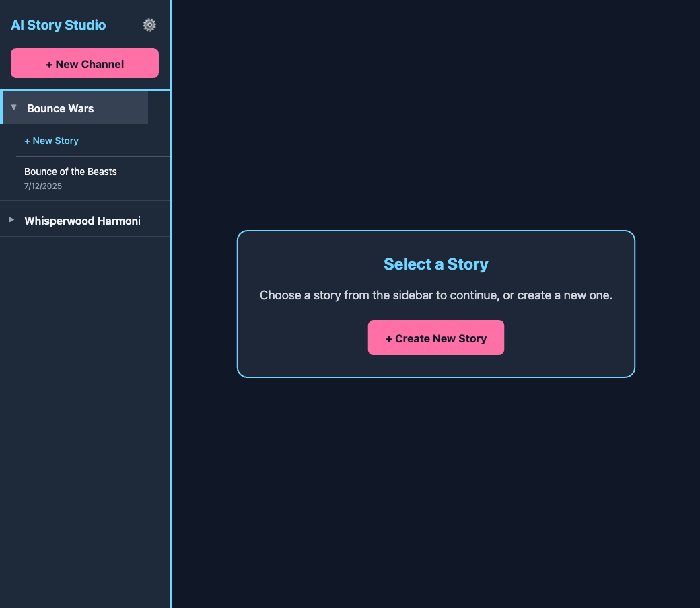Image resolution: width=700 pixels, height=608 pixels.
Task: Click the Select a Story heading
Action: (x=436, y=264)
